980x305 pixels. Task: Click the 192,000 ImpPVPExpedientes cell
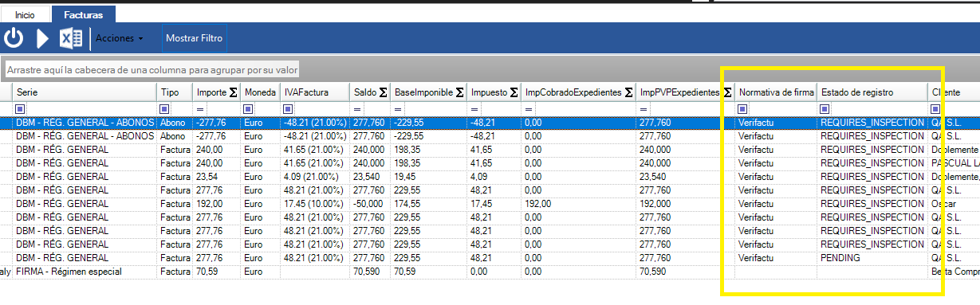tap(685, 204)
